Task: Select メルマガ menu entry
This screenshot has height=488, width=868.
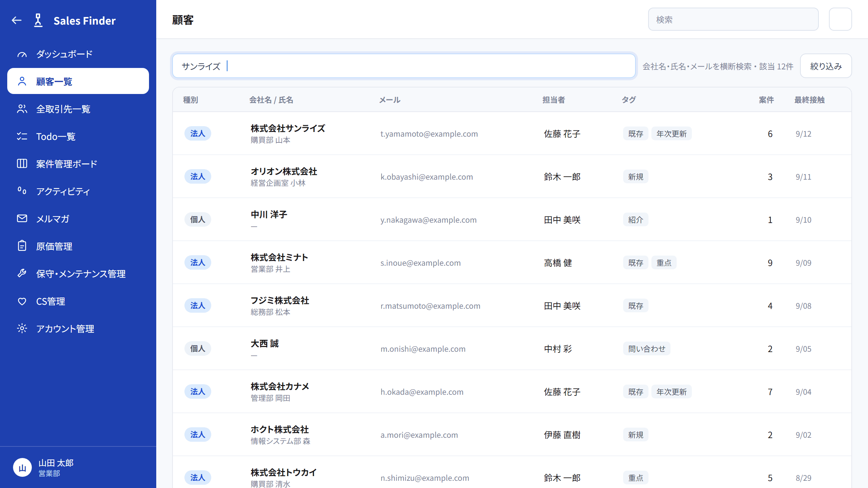Action: coord(78,219)
